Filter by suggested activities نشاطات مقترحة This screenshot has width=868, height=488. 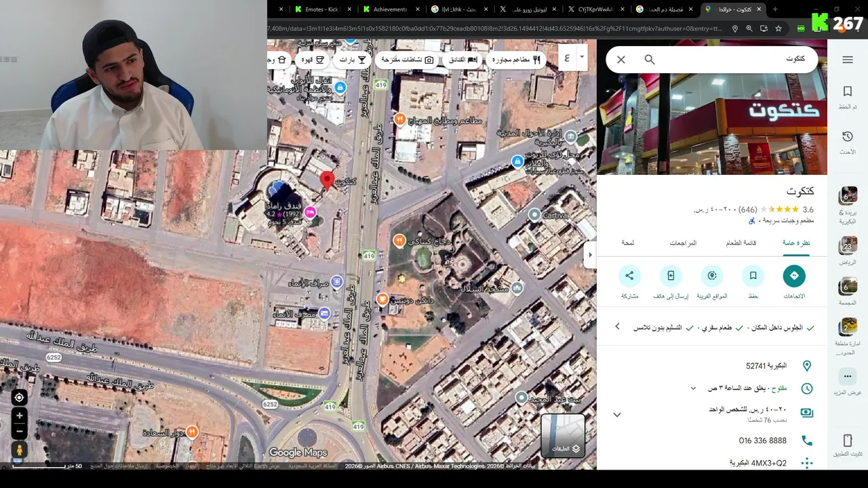pos(408,60)
